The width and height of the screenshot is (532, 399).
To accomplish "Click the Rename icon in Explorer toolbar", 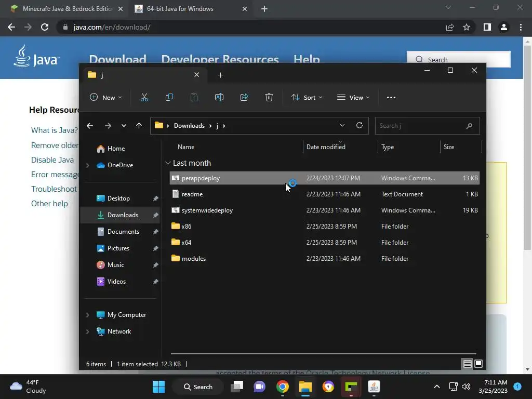I will pyautogui.click(x=219, y=97).
